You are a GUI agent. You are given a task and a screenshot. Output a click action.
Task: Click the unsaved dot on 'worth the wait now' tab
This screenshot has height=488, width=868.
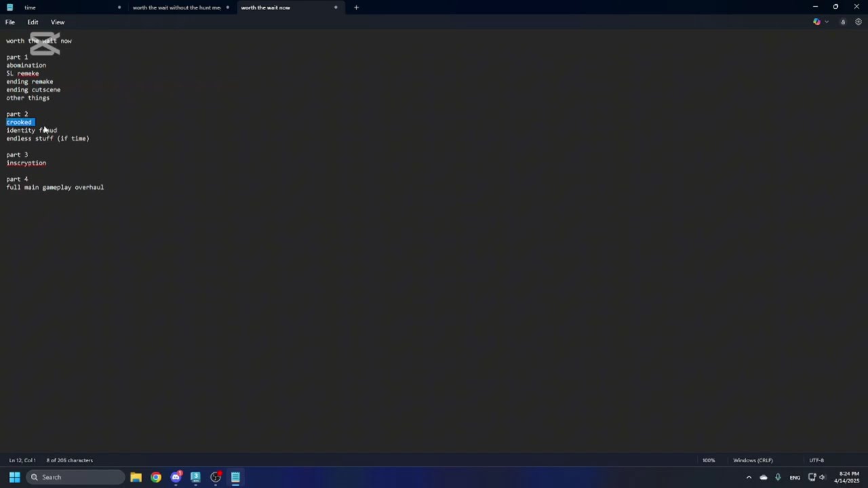[x=336, y=7]
